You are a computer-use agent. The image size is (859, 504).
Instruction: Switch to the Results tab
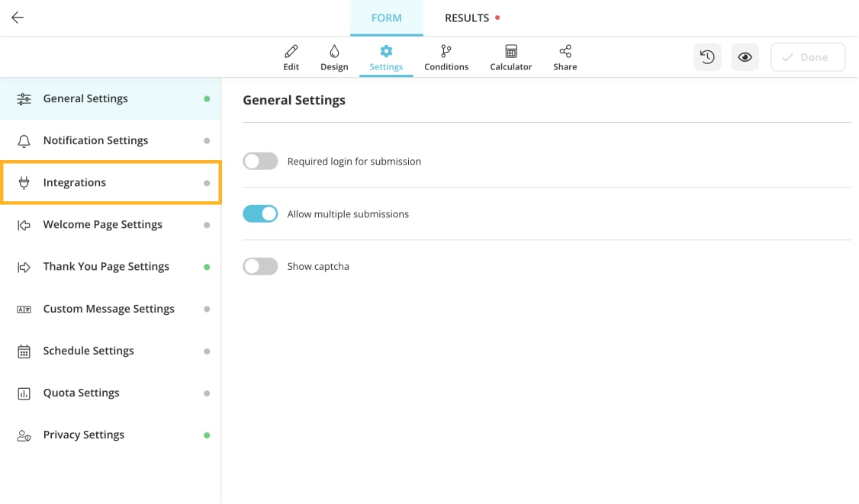(x=467, y=18)
